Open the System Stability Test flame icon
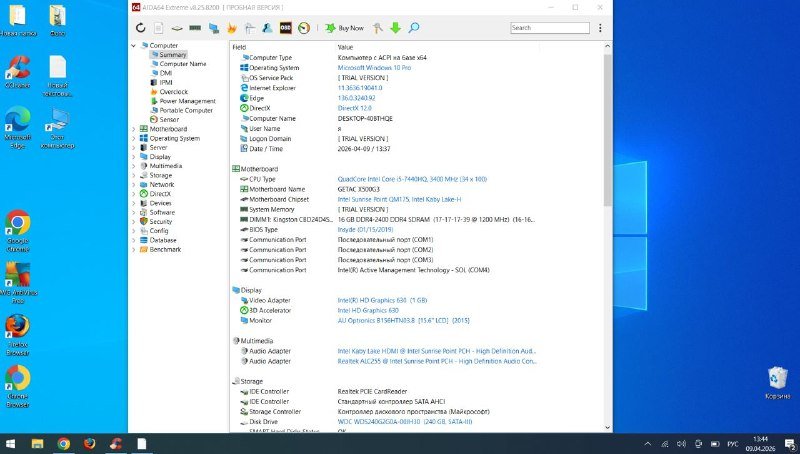This screenshot has width=800, height=454. tap(231, 28)
